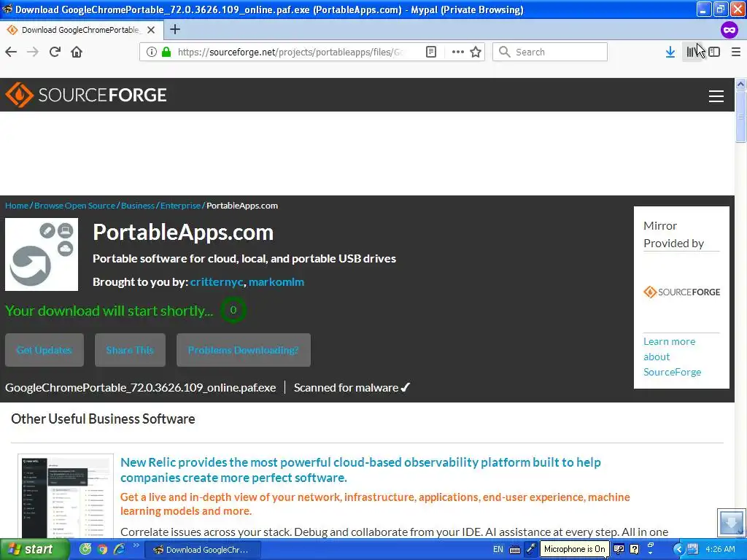Select Download GoogleChr taskbar button
This screenshot has height=560, width=747.
[202, 550]
